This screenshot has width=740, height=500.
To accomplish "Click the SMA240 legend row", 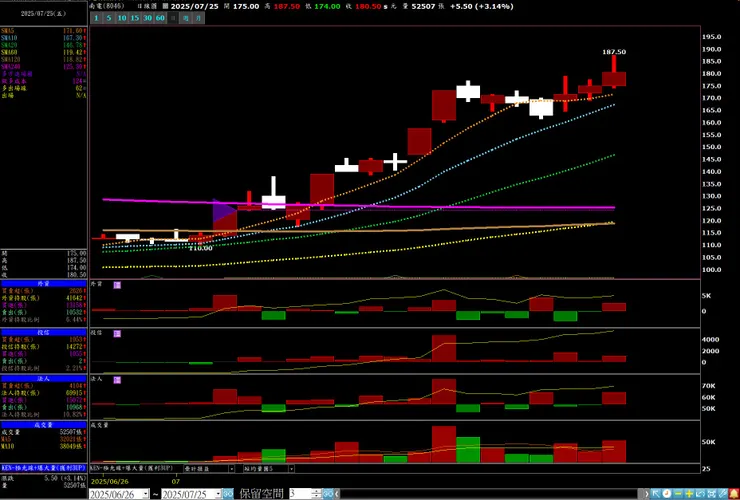I will [43, 67].
